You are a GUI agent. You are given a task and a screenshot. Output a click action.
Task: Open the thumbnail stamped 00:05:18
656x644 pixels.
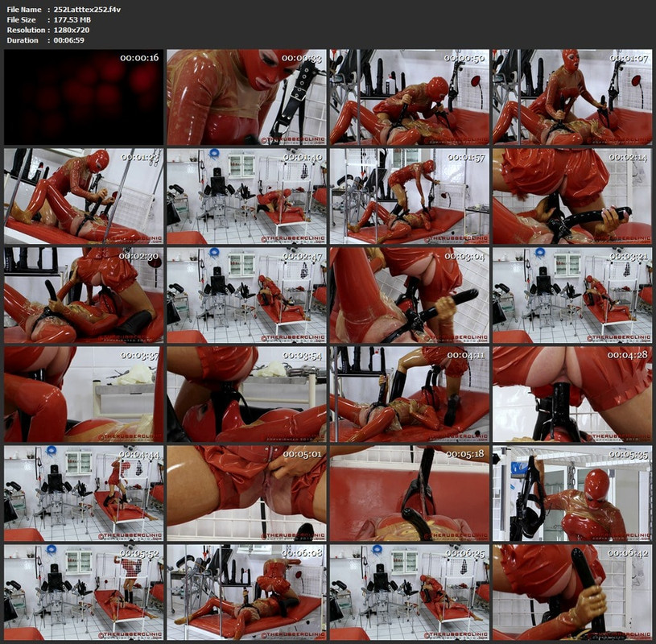pyautogui.click(x=410, y=493)
